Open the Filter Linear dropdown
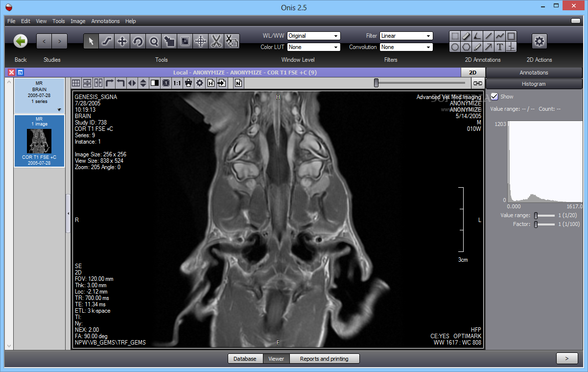The width and height of the screenshot is (588, 372). tap(406, 36)
